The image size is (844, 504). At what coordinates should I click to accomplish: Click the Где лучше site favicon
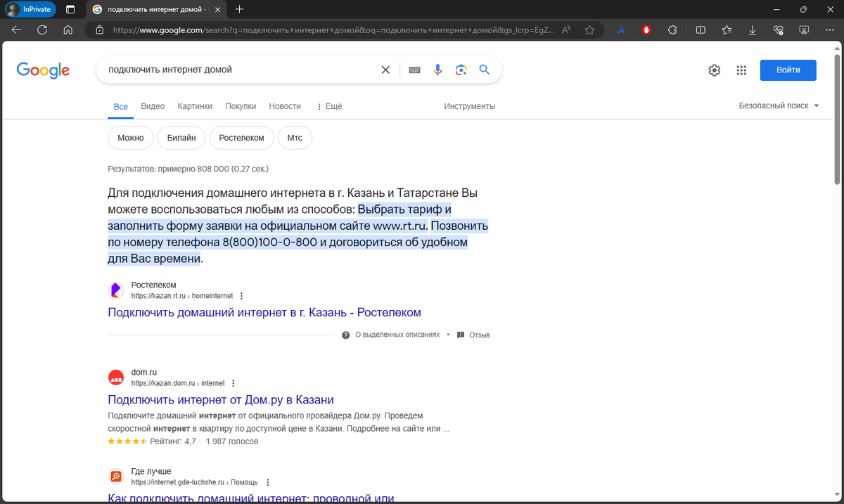[116, 477]
